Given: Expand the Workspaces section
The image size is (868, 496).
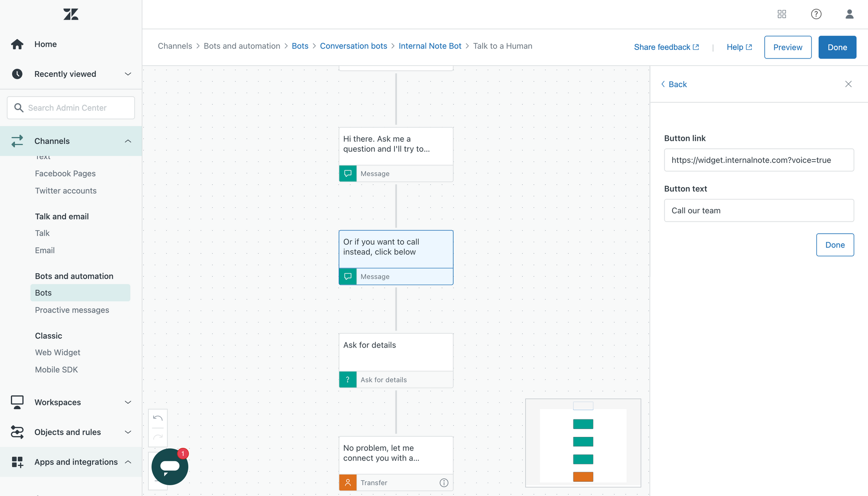Looking at the screenshot, I should click(x=128, y=402).
